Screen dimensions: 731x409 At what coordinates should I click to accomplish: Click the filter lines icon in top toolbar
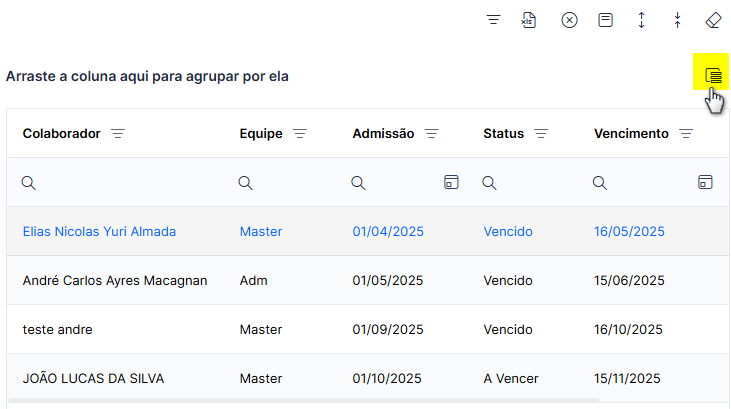[493, 20]
